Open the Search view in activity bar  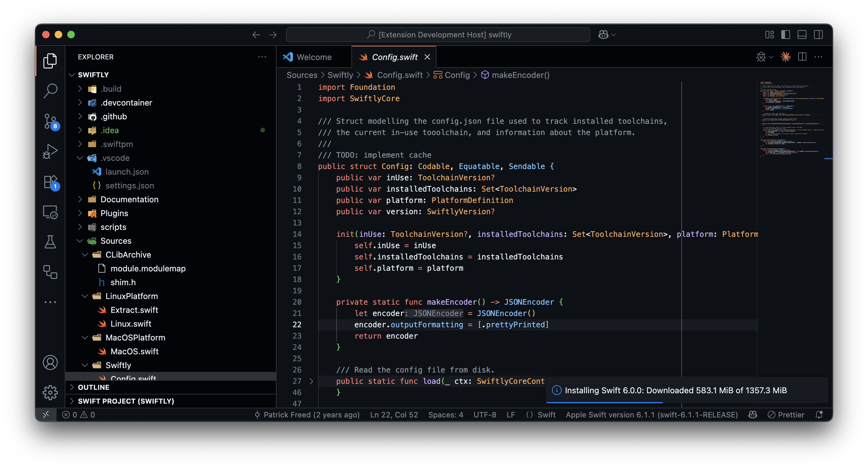[50, 90]
